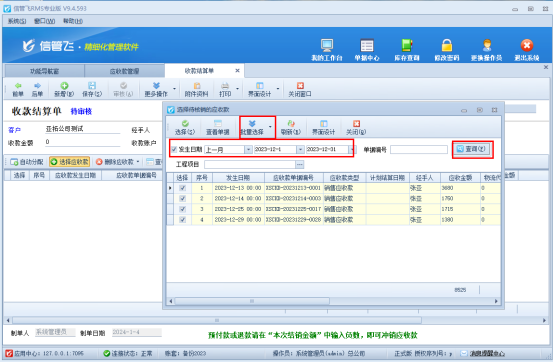The image size is (553, 362).
Task: Open the 2023-12-1 start date dropdown
Action: click(300, 150)
